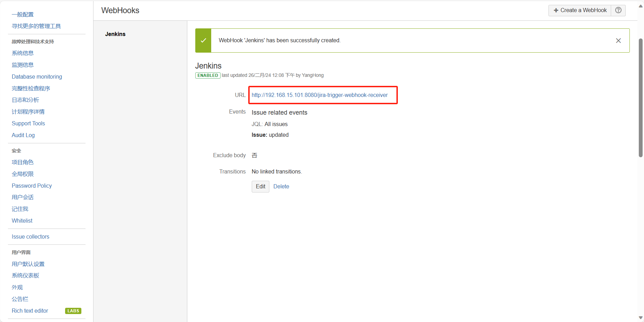Click the Jenkins webhook heading

coord(208,66)
